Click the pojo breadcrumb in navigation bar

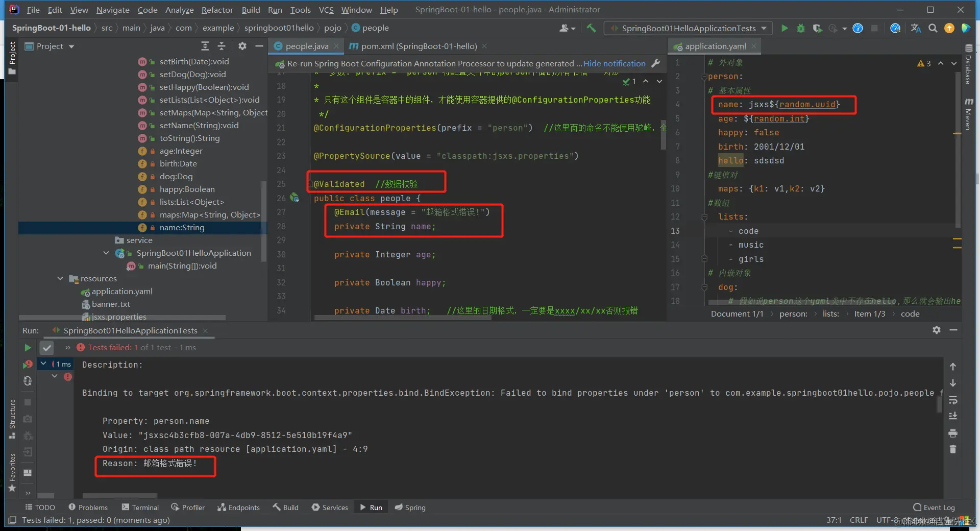coord(333,28)
